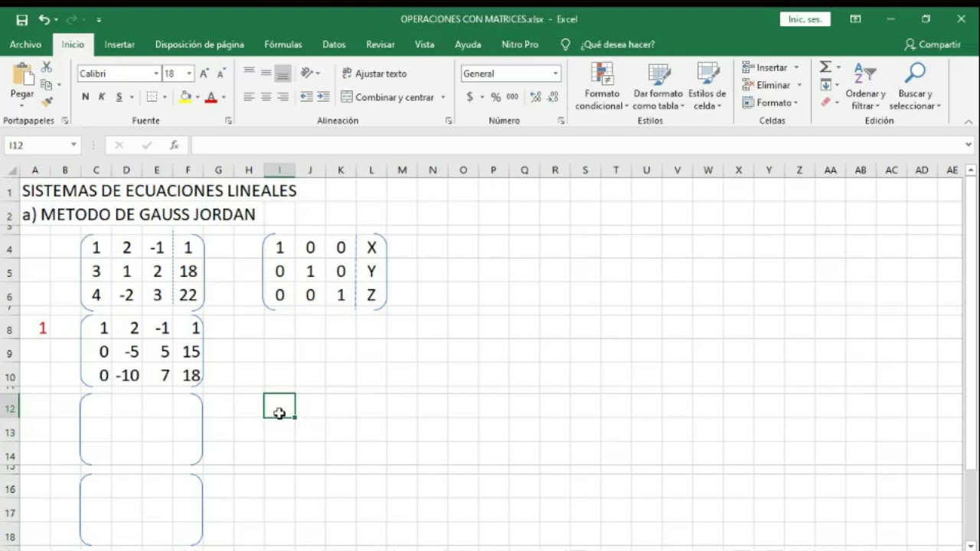Open Combinar y centrar dropdown arrow
The image size is (980, 551).
point(443,97)
